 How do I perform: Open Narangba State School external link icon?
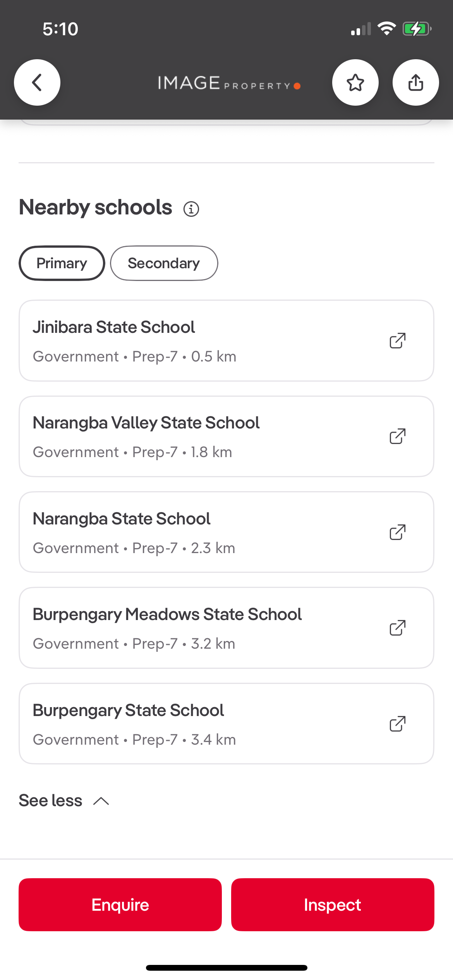coord(398,532)
